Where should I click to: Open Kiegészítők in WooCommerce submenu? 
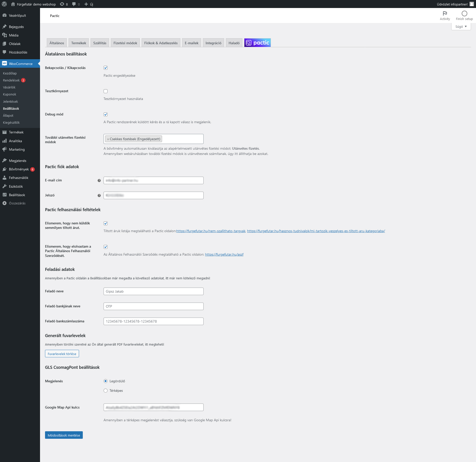coord(11,122)
